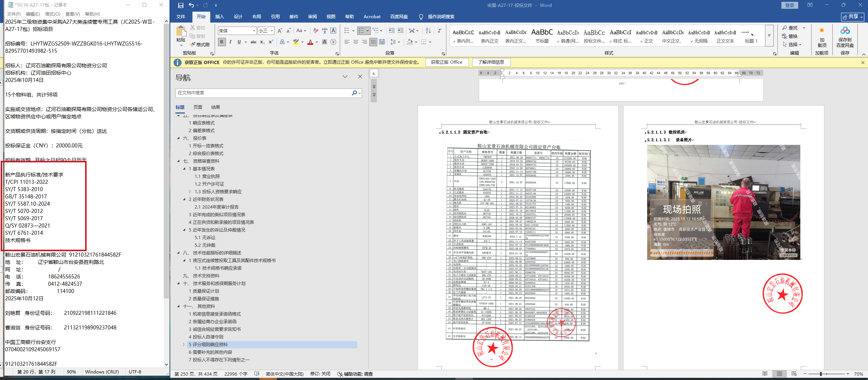Align text to the right
The image size is (868, 380).
point(365,42)
